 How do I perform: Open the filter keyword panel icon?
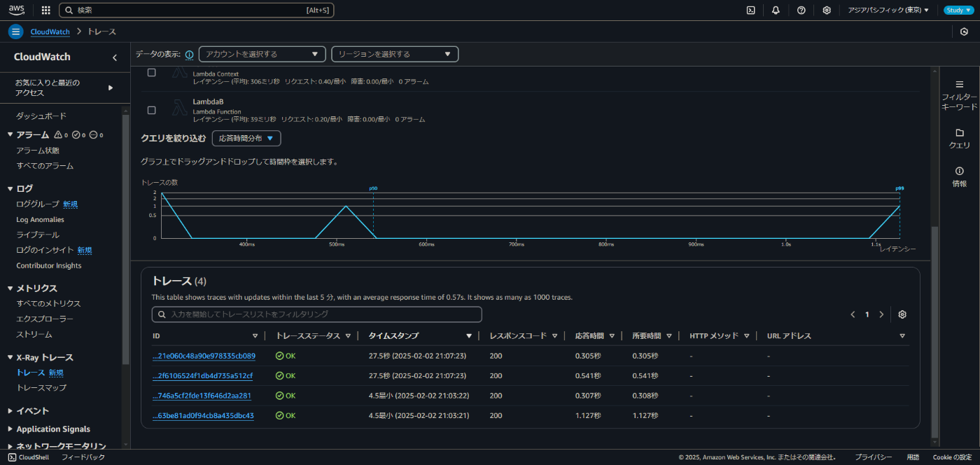click(x=959, y=84)
